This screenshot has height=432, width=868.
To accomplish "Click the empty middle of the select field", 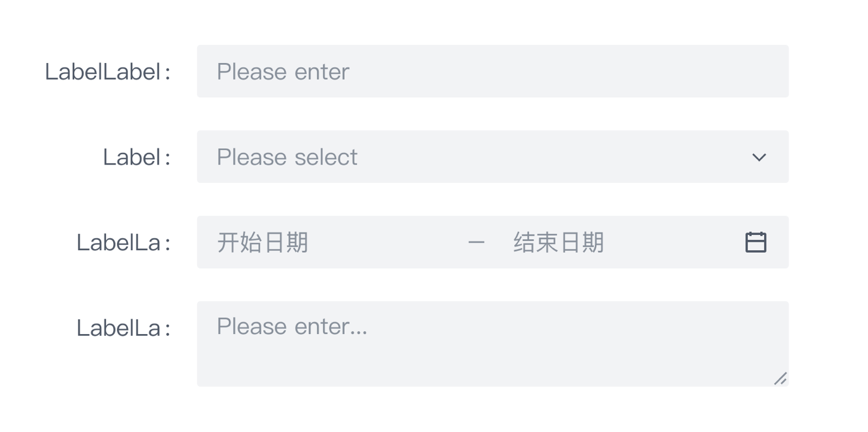I will click(551, 157).
